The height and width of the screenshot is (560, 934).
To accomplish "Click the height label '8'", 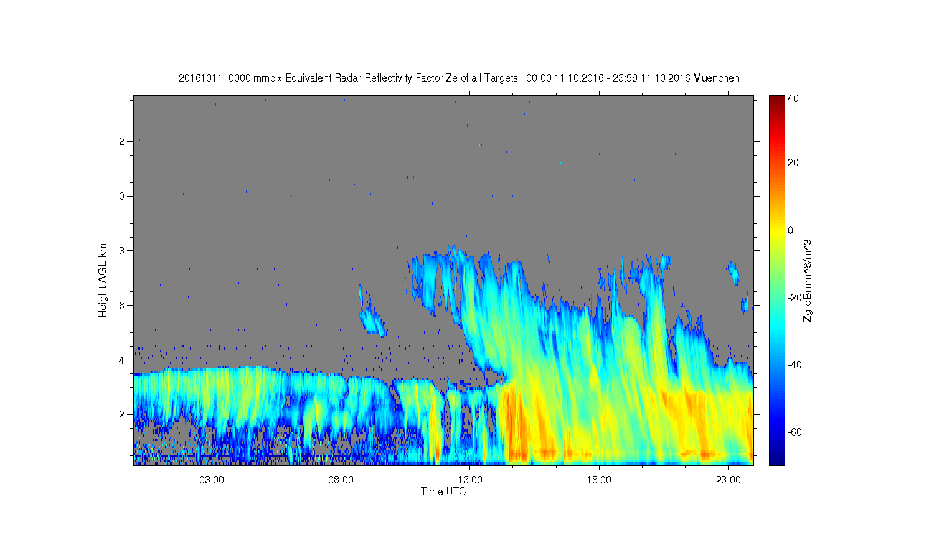I will point(122,251).
